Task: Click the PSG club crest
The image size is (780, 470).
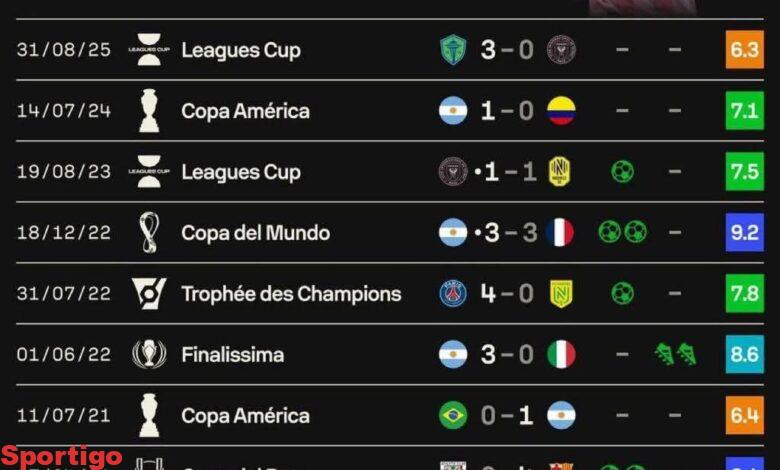Action: click(453, 293)
